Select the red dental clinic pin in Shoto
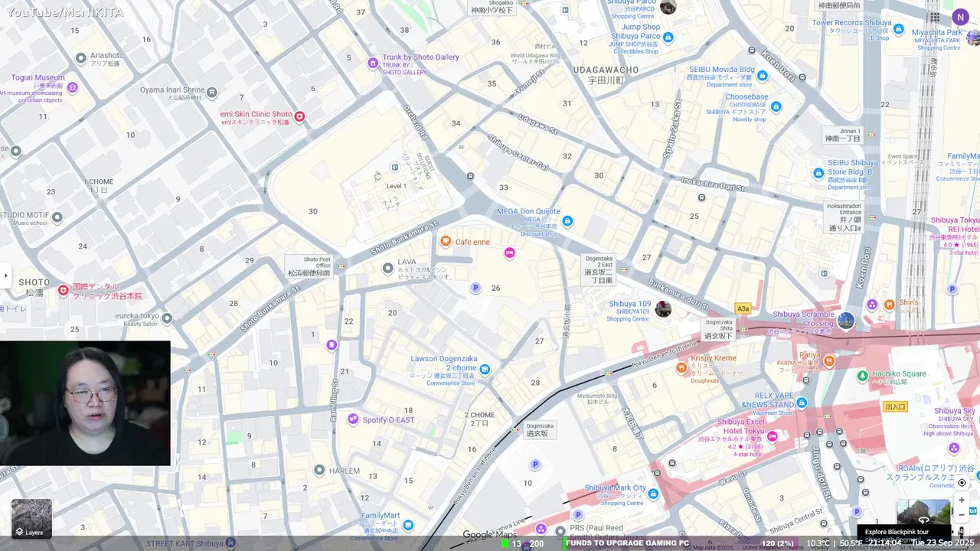Screen dimensions: 980x551 coord(64,291)
